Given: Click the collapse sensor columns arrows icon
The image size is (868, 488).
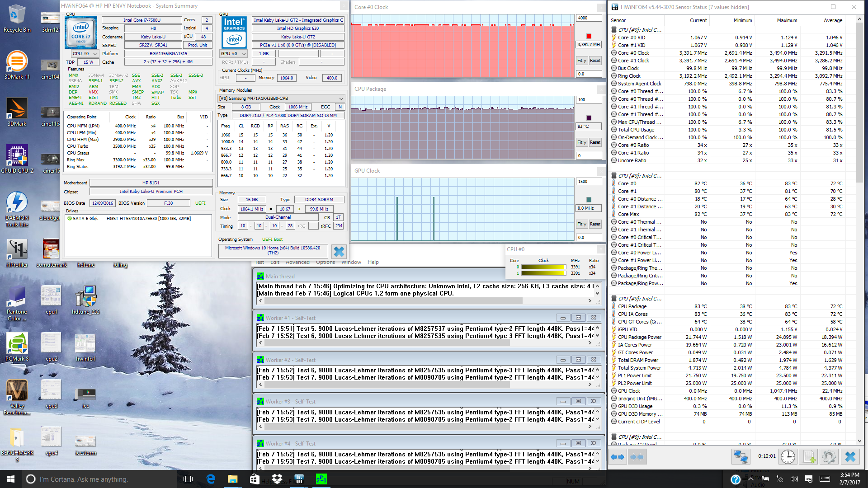Looking at the screenshot, I should point(637,457).
